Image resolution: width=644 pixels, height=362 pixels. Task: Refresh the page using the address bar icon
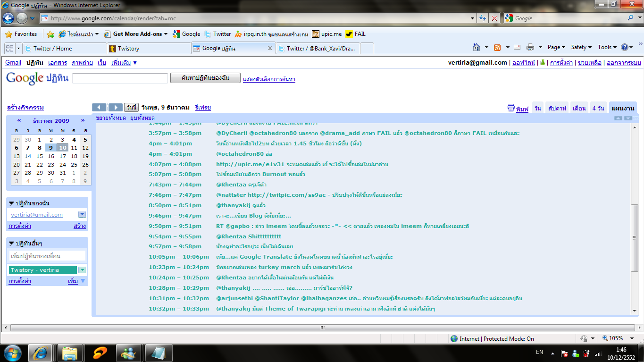click(x=483, y=18)
